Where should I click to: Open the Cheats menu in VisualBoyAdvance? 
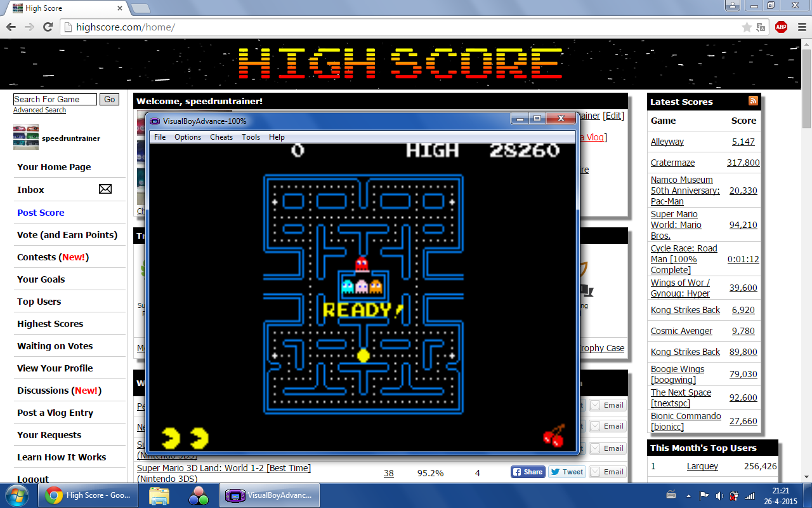221,137
